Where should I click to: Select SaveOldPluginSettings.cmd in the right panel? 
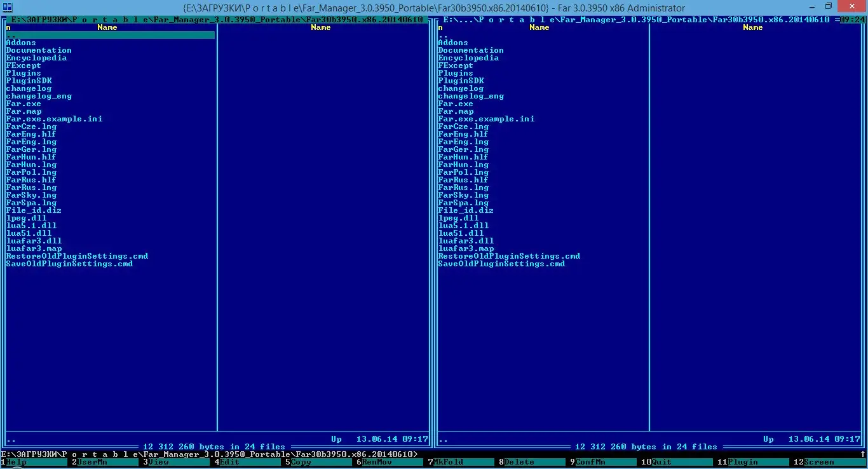501,264
